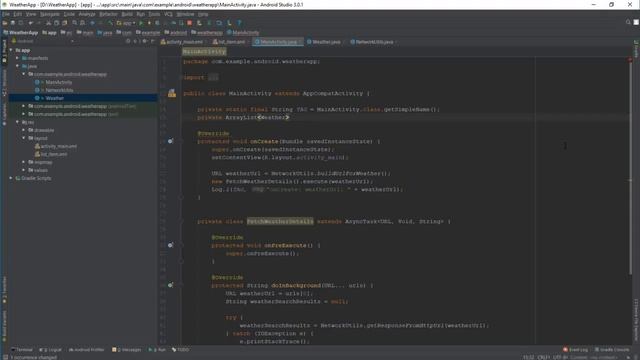Click the green Run app button
The width and height of the screenshot is (640, 360).
[x=141, y=23]
